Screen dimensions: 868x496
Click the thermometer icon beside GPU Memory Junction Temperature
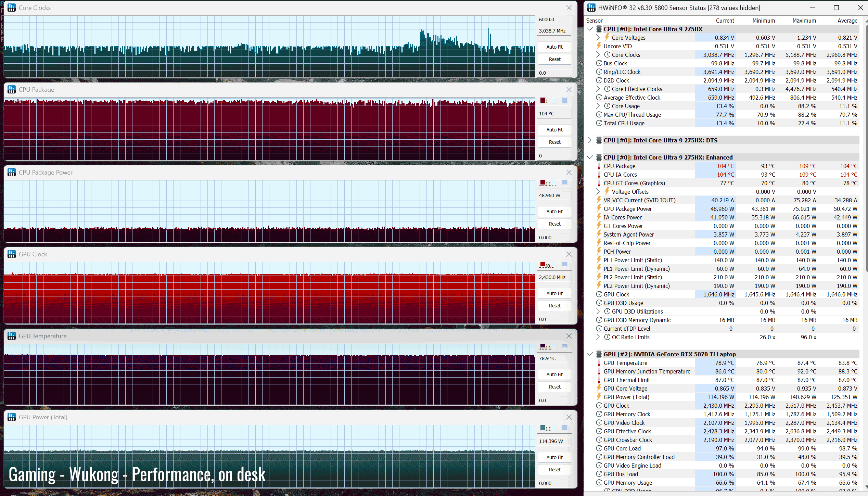pos(599,372)
